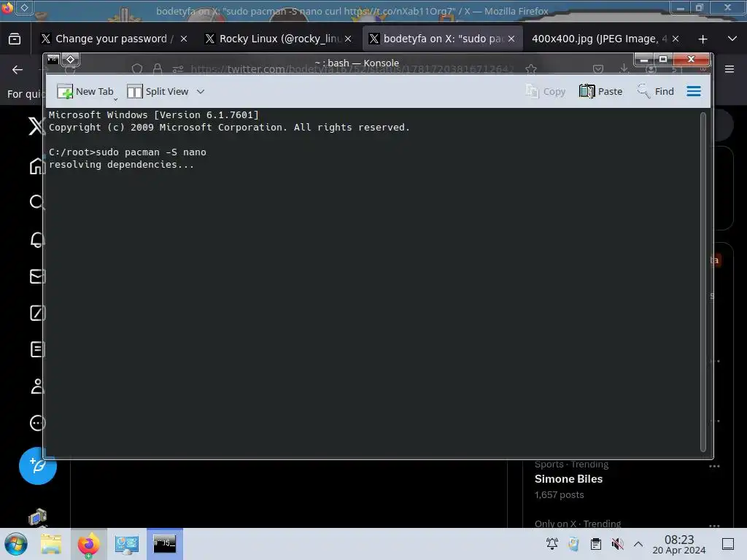747x560 pixels.
Task: Click the Konsole terminal vertical scrollbar
Action: pos(703,281)
